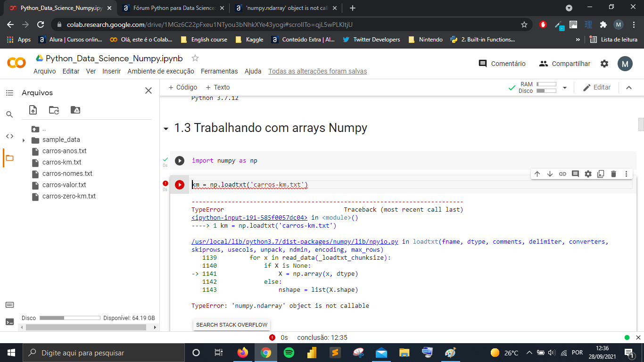The image size is (644, 362).
Task: Select carros-anos.txt file
Action: [64, 151]
